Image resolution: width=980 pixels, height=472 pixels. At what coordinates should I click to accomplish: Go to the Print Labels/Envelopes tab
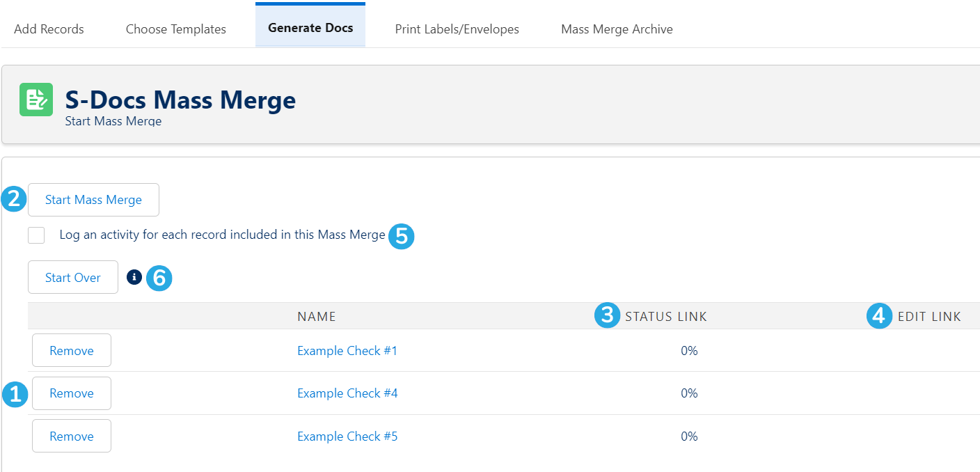pos(457,29)
